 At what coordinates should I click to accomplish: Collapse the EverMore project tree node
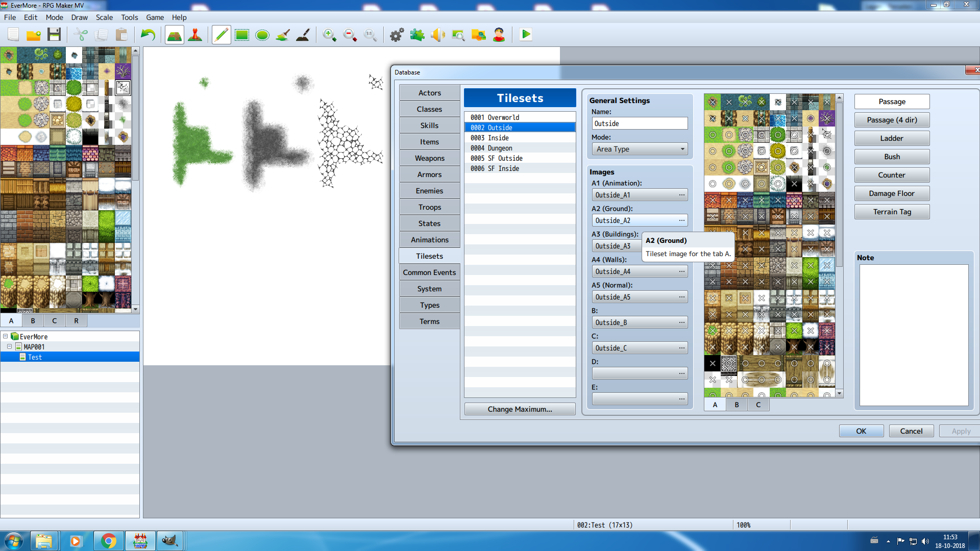click(x=5, y=336)
